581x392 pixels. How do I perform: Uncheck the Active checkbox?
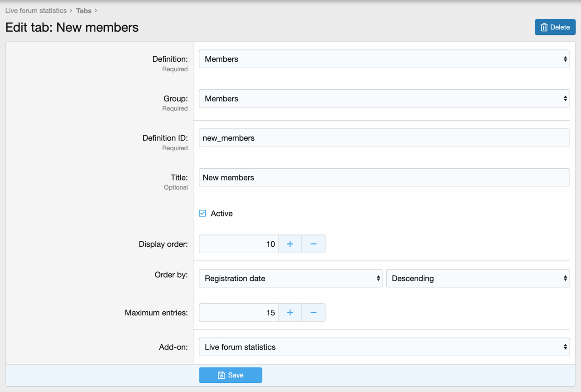[x=203, y=214]
